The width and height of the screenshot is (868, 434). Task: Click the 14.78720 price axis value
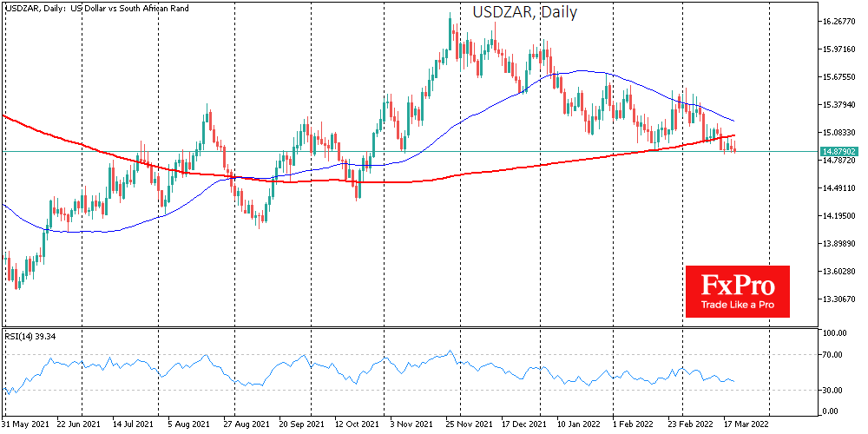(x=839, y=161)
